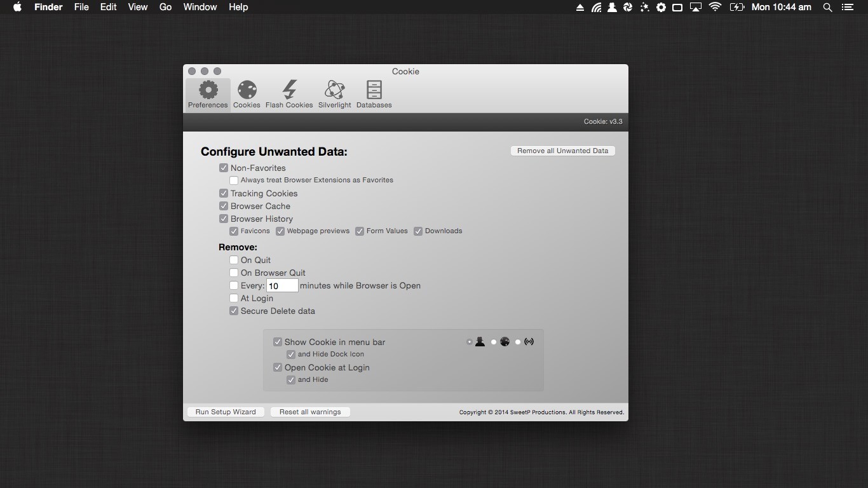
Task: Click Reset all warnings button
Action: coord(310,412)
